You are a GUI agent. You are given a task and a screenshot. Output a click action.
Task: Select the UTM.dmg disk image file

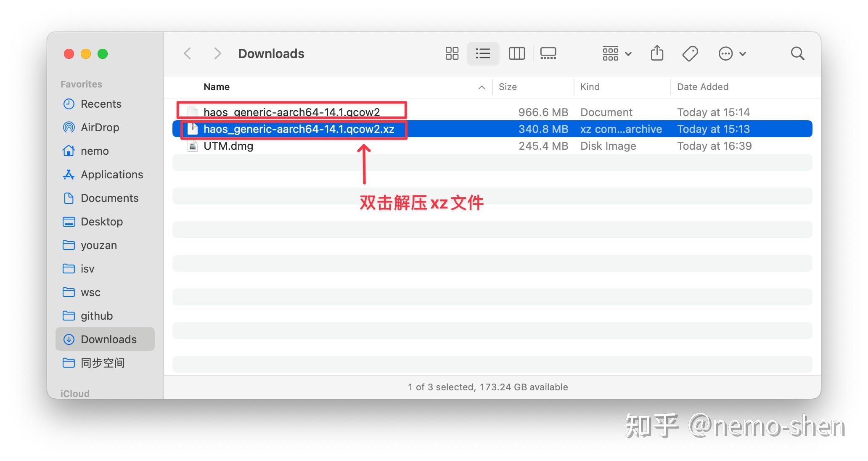point(228,146)
